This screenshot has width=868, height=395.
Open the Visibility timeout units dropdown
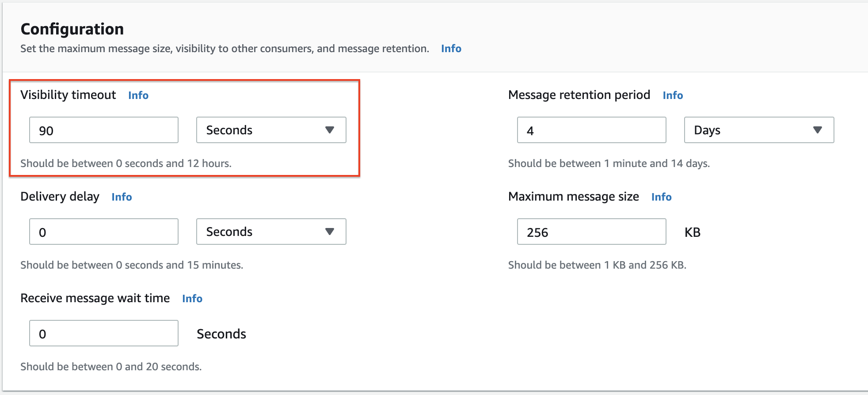click(271, 130)
